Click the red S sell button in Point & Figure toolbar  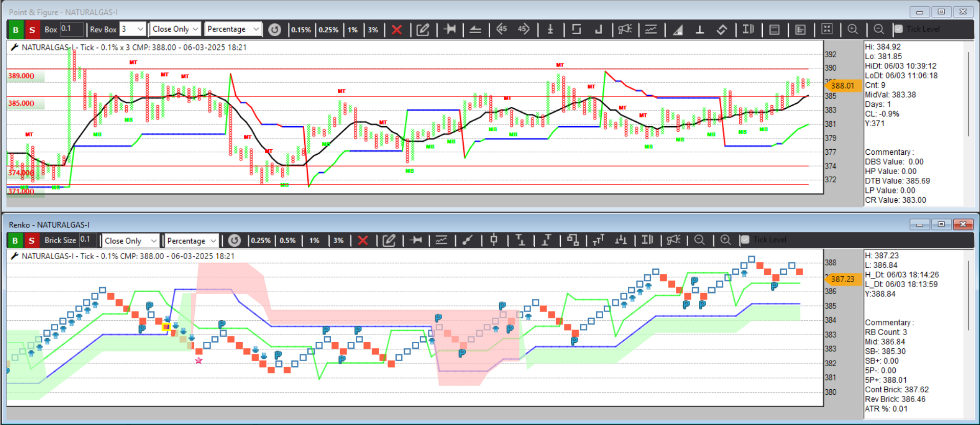(32, 30)
